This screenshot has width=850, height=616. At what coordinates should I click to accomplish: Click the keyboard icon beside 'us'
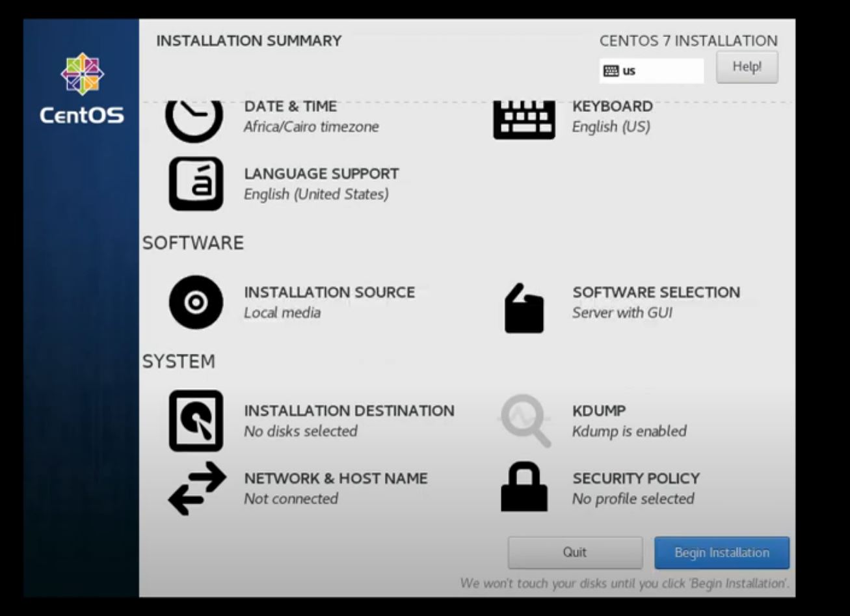611,71
